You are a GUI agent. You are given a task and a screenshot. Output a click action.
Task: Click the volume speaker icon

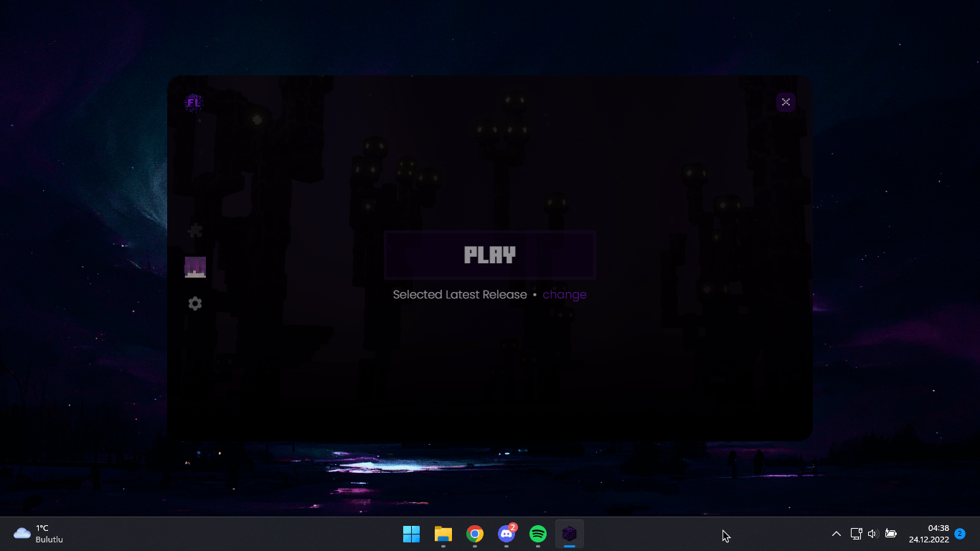872,534
